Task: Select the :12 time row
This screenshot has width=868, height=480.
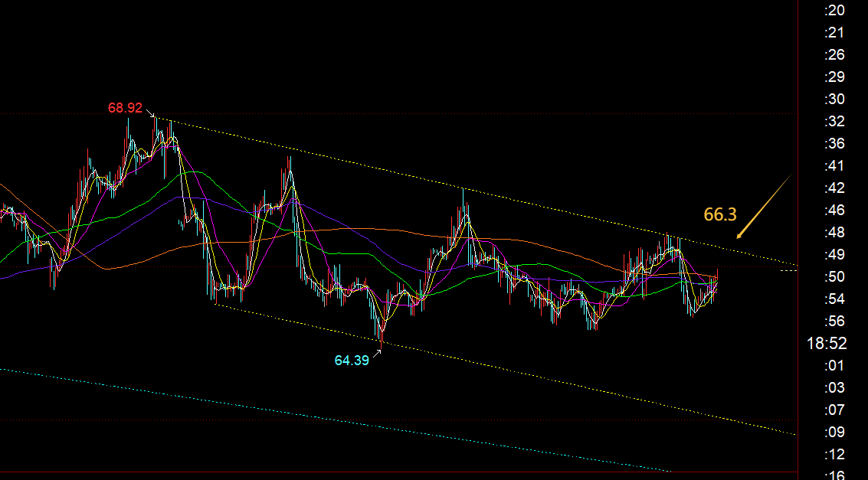Action: pos(834,455)
